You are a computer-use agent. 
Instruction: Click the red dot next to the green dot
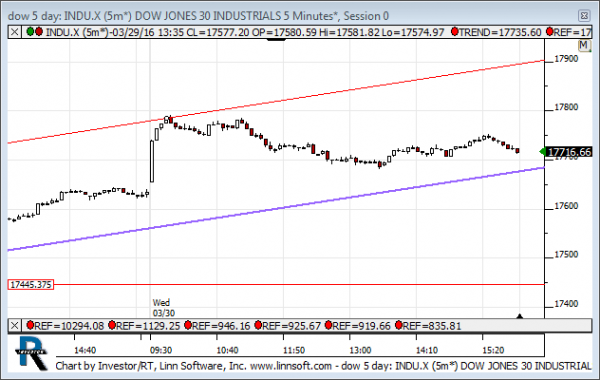[39, 32]
